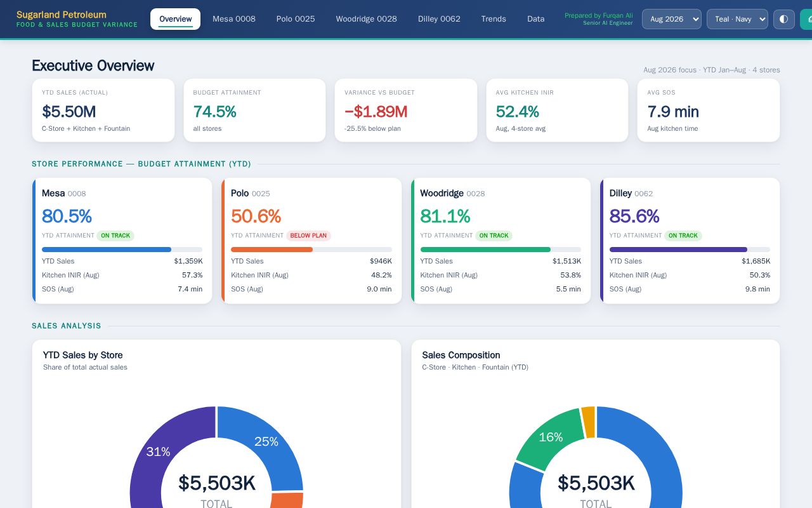
Task: Click the Budget Attainment 74.5% card
Action: [254, 110]
